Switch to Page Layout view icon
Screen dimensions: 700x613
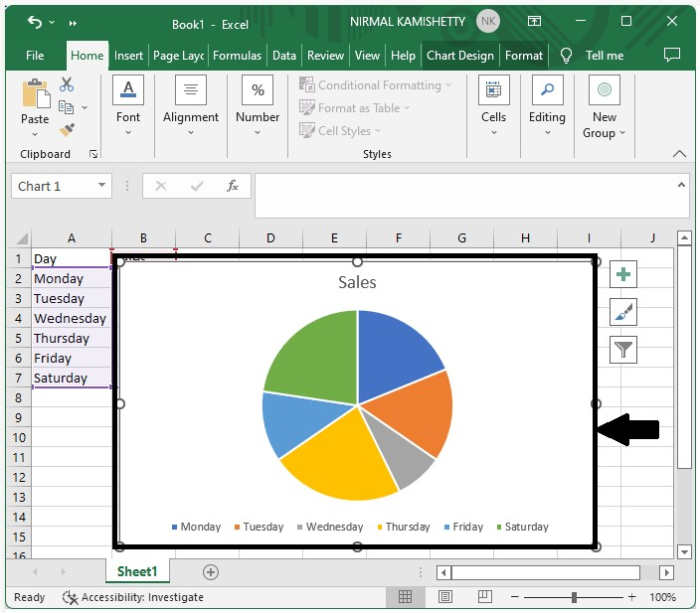tap(445, 596)
